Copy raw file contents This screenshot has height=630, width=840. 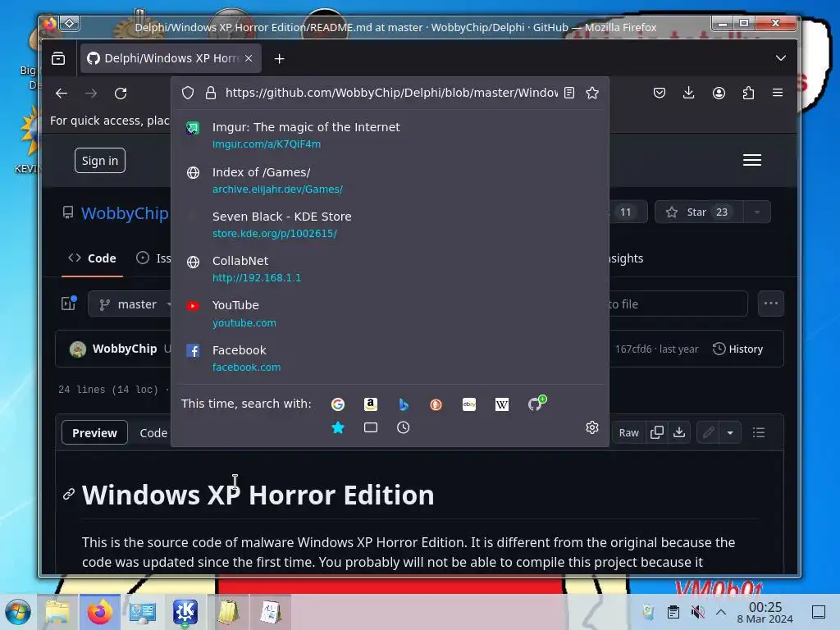coord(657,432)
